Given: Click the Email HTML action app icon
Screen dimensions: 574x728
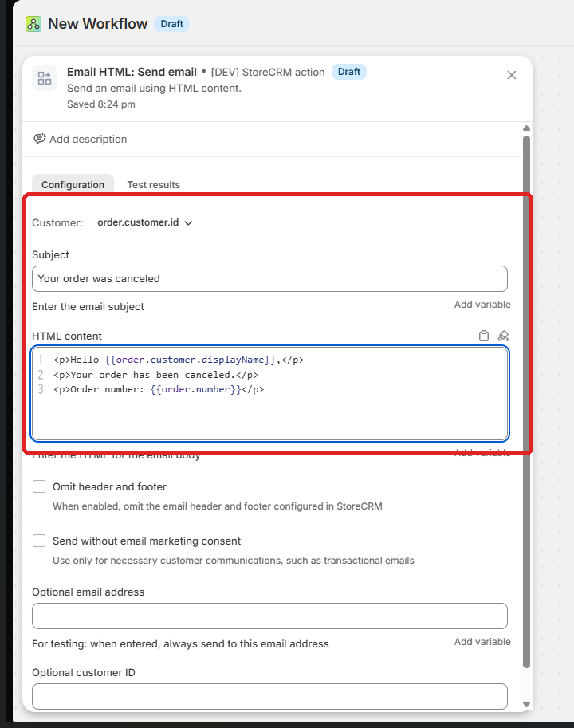Looking at the screenshot, I should pos(45,78).
